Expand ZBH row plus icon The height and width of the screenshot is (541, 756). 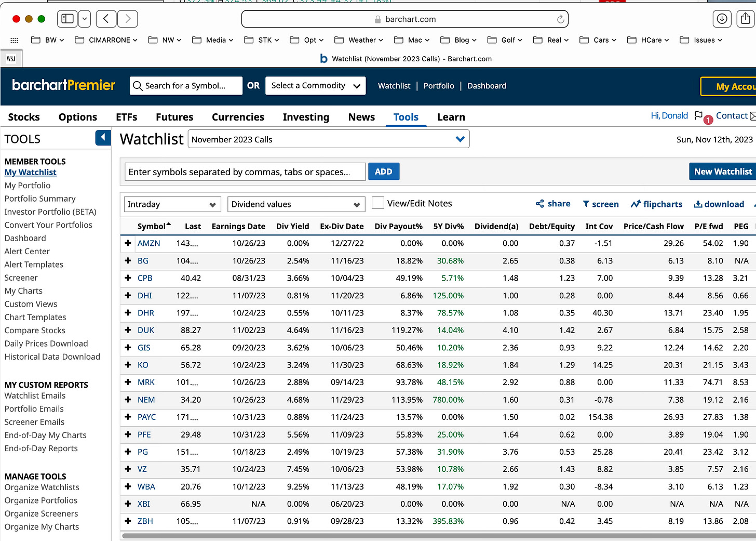click(x=128, y=521)
